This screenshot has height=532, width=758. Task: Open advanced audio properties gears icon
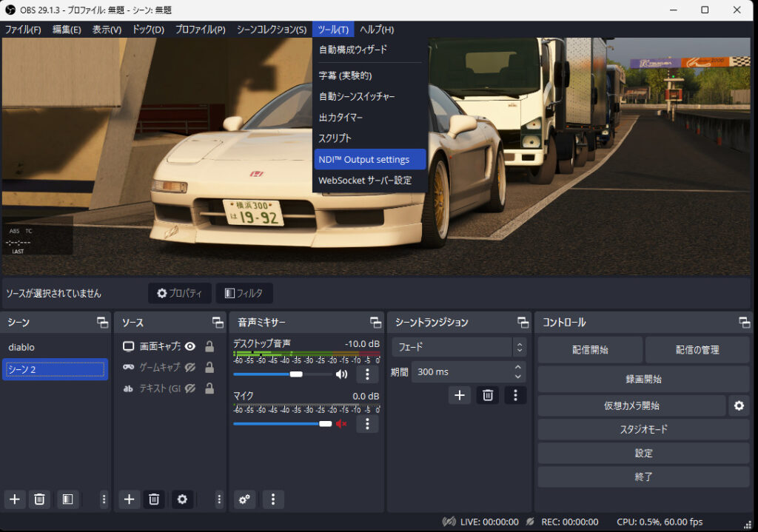coord(244,499)
